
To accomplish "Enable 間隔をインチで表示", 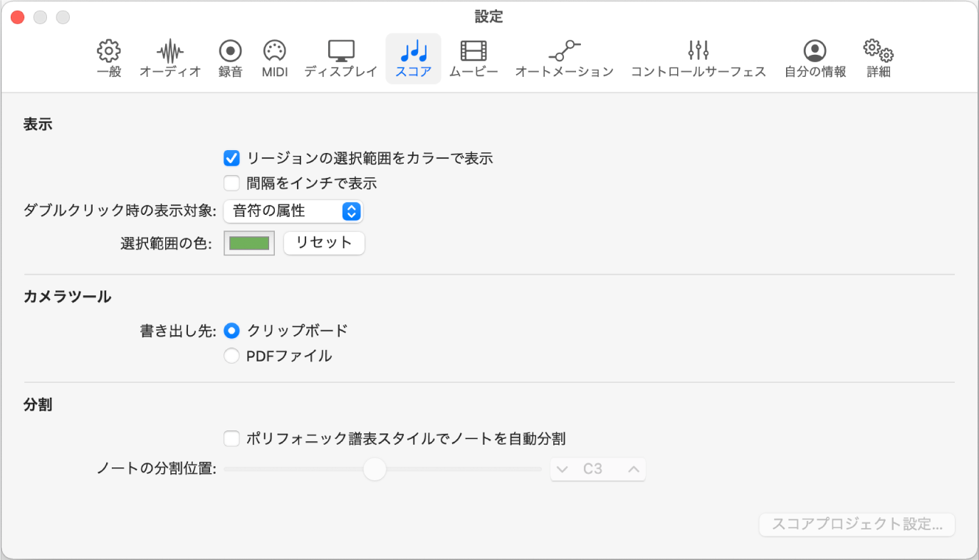I will pyautogui.click(x=231, y=183).
